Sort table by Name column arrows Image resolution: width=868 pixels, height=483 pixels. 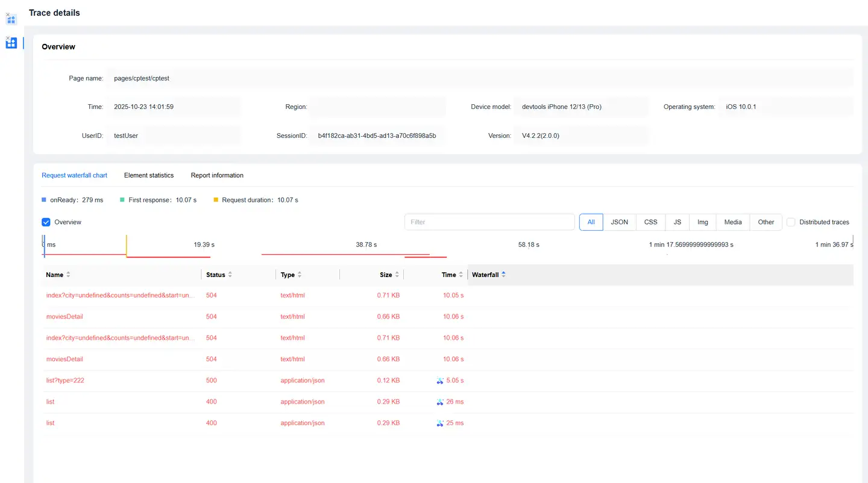(68, 275)
